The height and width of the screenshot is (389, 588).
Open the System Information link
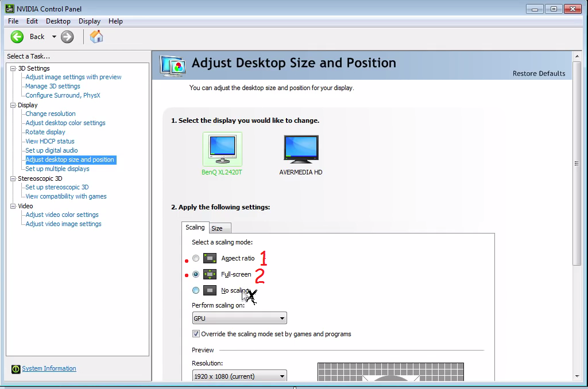(49, 368)
